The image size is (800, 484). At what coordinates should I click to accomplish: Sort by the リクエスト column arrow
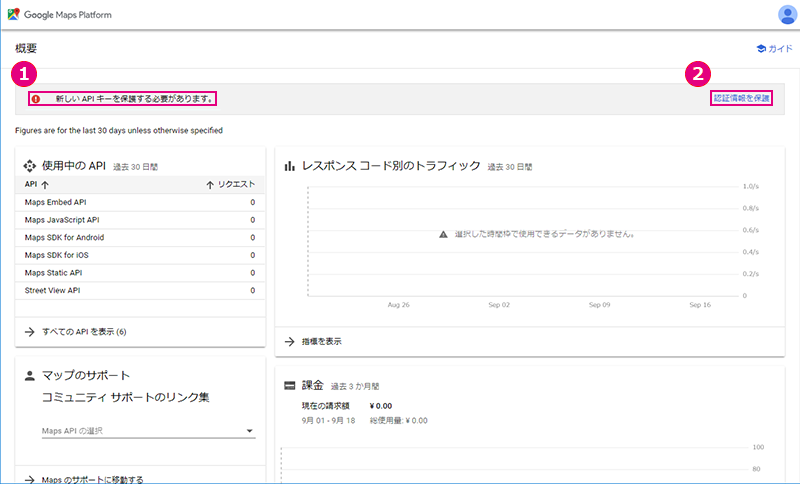tap(210, 185)
